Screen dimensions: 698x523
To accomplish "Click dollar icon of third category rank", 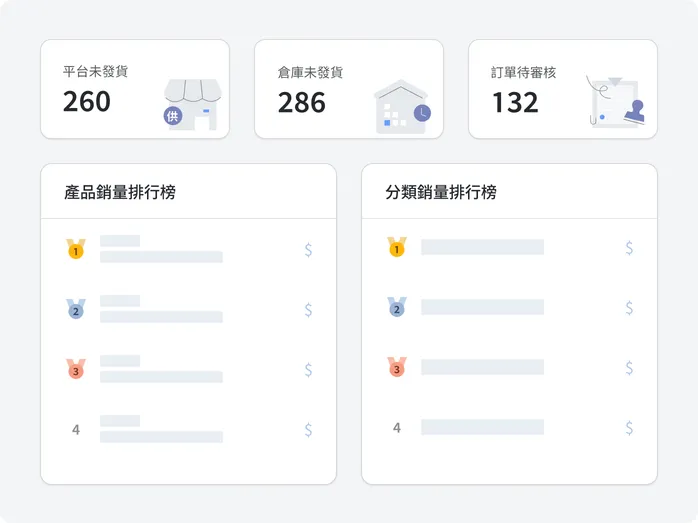I will click(x=629, y=368).
